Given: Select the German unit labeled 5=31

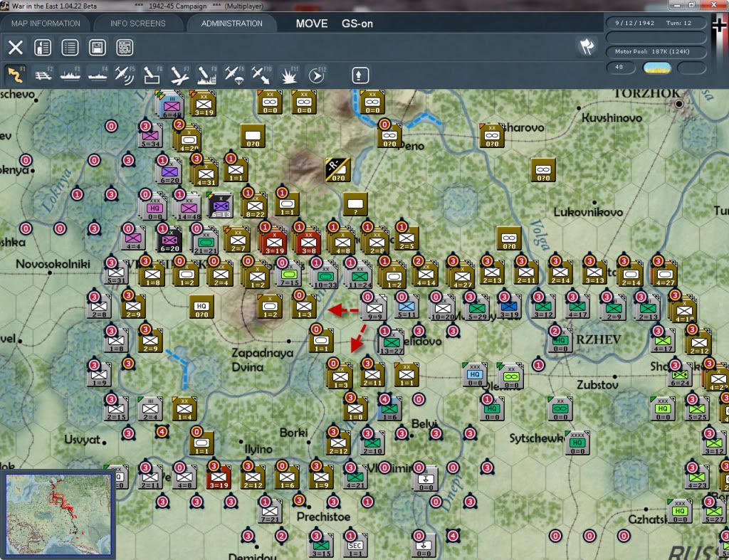Looking at the screenshot, I should click(x=116, y=273).
